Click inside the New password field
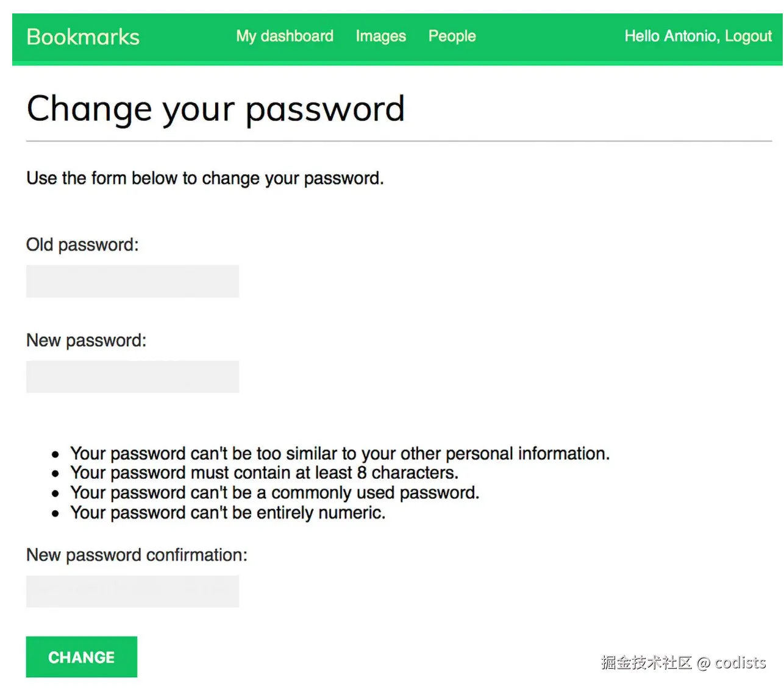This screenshot has height=689, width=784. coord(132,377)
